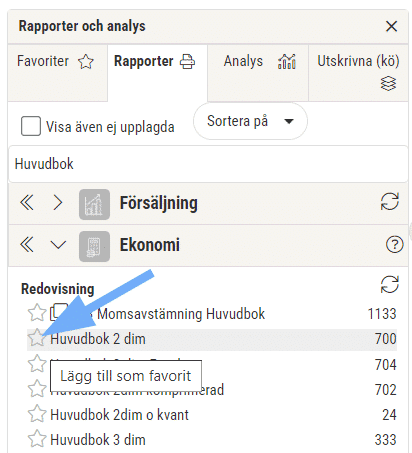Collapse the Ekonomi section chevron
The image size is (412, 453).
click(58, 245)
